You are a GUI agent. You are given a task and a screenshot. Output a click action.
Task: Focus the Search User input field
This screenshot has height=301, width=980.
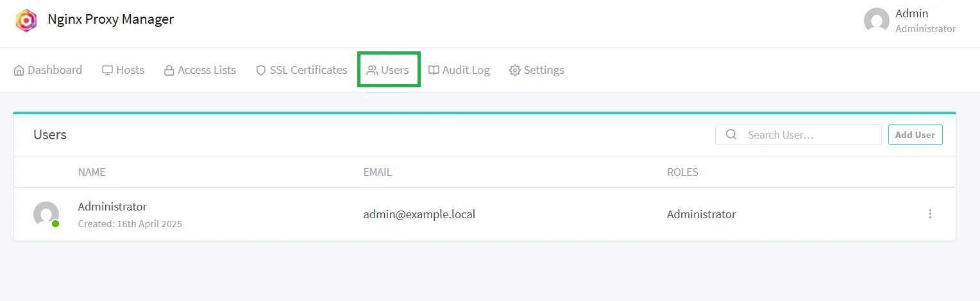(798, 135)
